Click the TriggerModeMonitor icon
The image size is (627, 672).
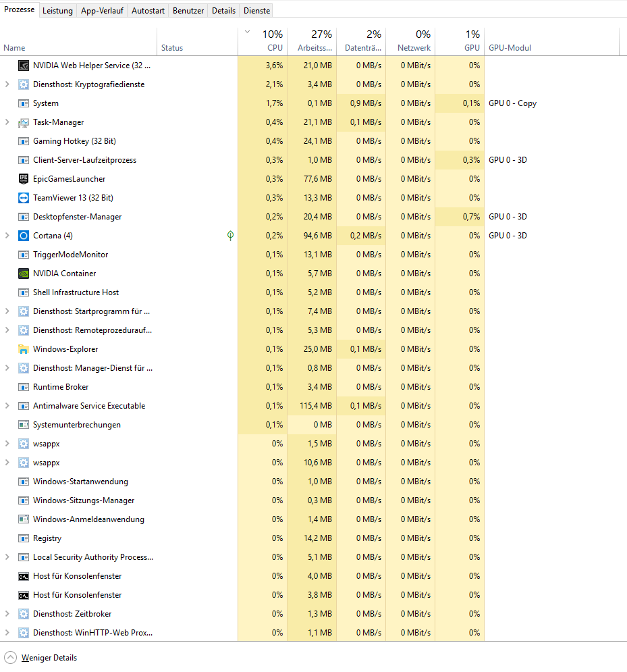coord(24,255)
